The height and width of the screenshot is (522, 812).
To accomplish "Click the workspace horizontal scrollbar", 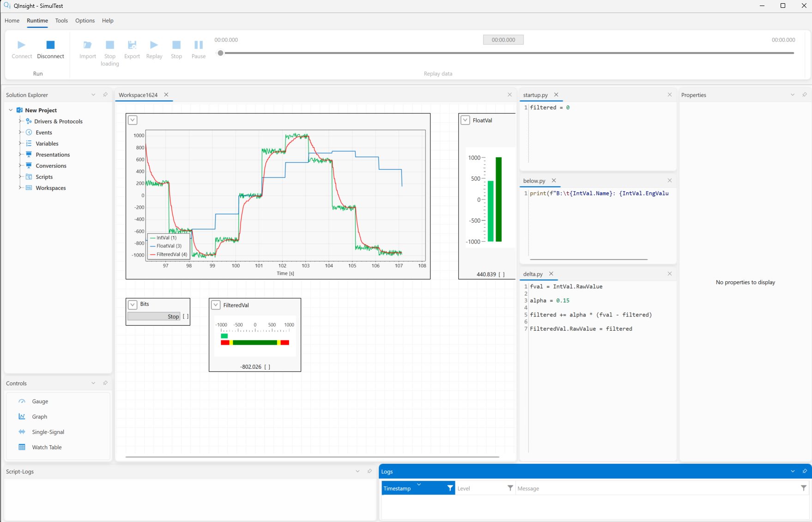I will 312,457.
